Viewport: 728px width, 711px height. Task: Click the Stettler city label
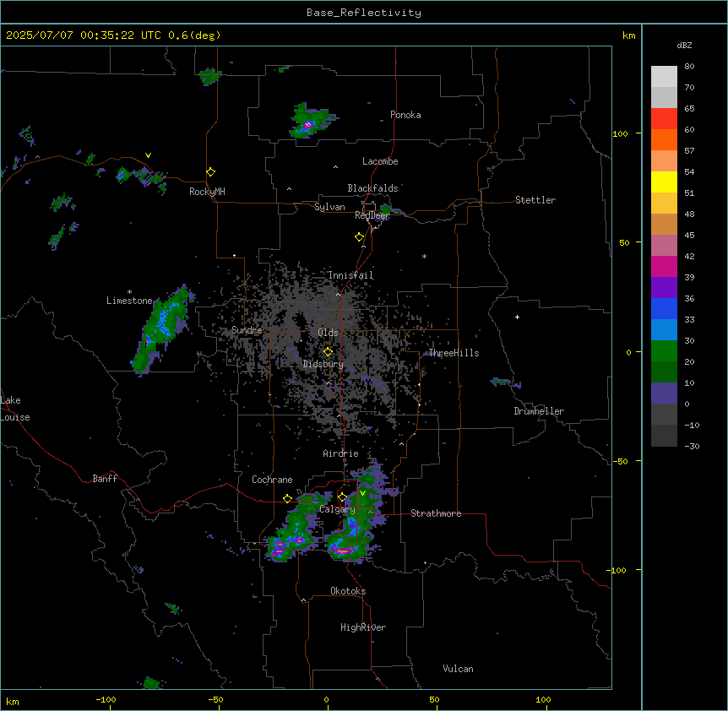535,200
